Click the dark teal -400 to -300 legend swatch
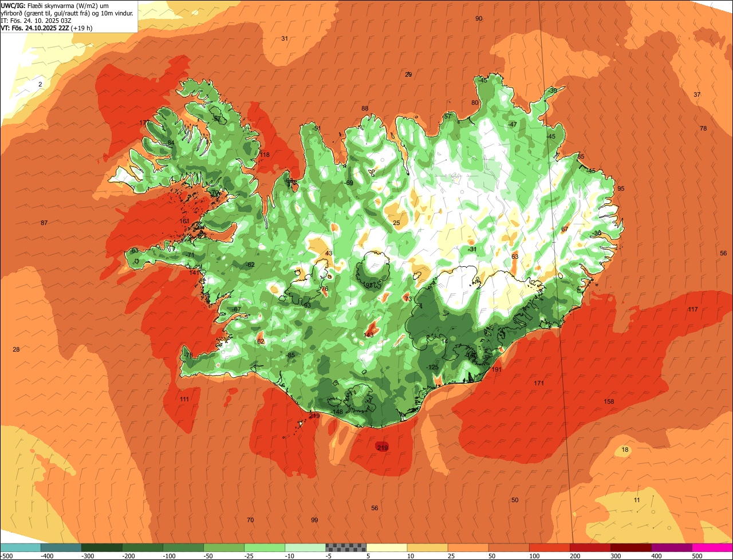The height and width of the screenshot is (560, 733). [x=61, y=548]
